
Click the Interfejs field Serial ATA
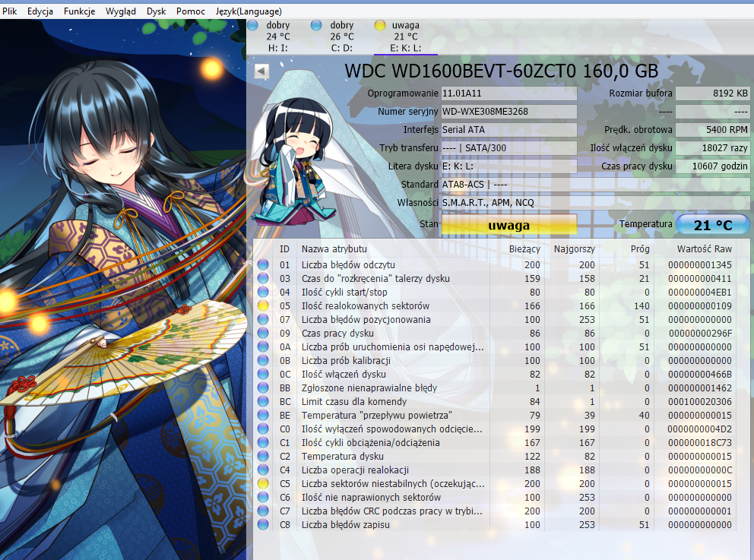pyautogui.click(x=508, y=130)
